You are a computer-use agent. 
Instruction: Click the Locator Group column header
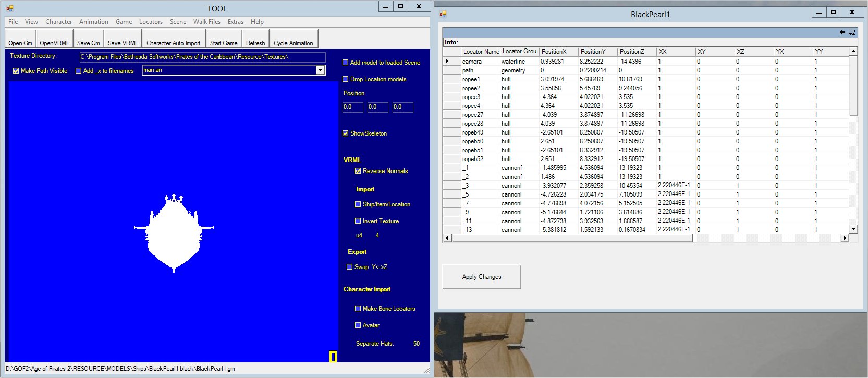point(520,52)
